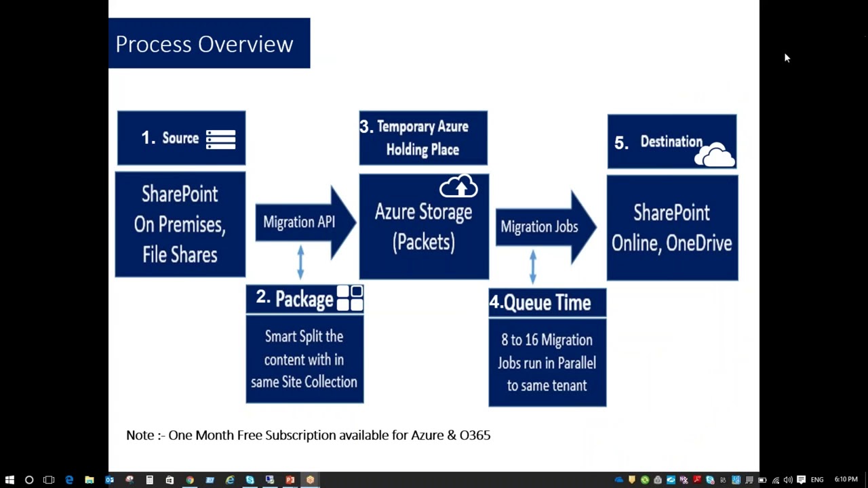The height and width of the screenshot is (488, 868).
Task: Open the 6:10 PM clock flyout
Action: [x=846, y=480]
